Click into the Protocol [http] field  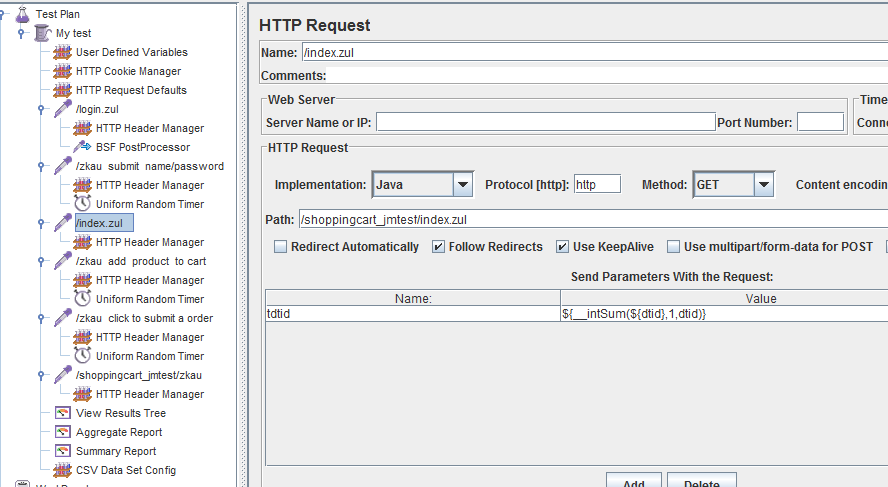pyautogui.click(x=597, y=184)
